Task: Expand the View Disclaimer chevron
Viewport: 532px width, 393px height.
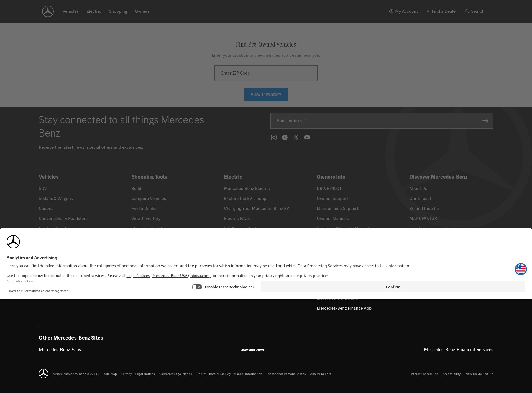Action: coord(492,374)
